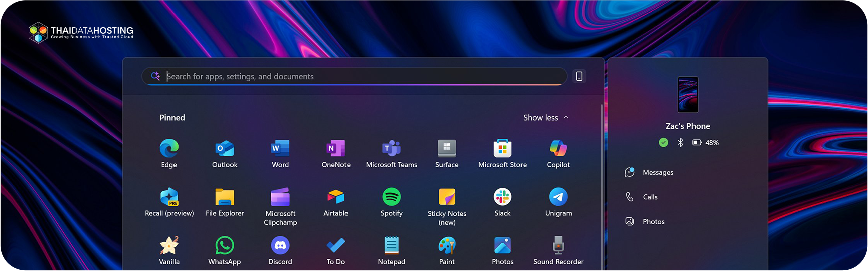The width and height of the screenshot is (868, 271).
Task: Collapse pinned apps with Show less
Action: click(x=546, y=118)
